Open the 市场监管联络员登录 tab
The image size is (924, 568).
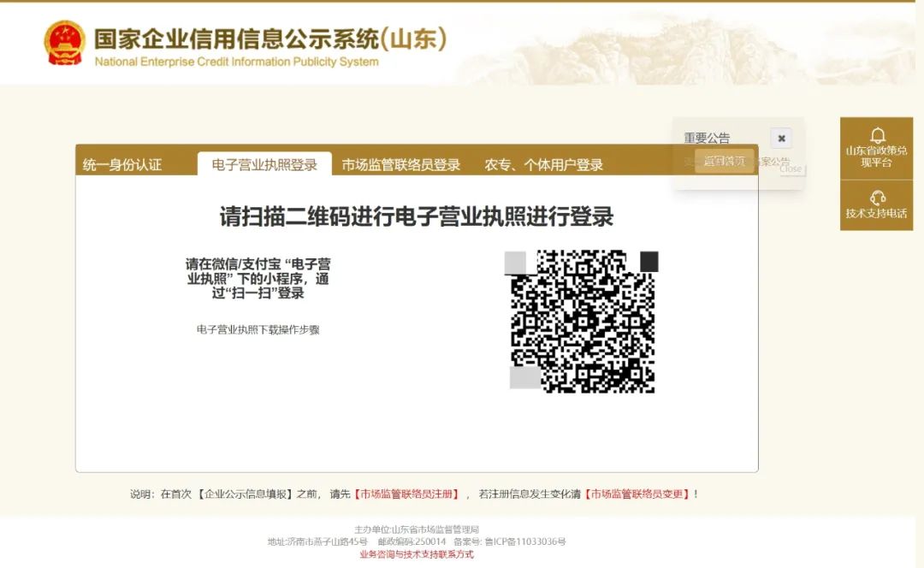pos(401,165)
